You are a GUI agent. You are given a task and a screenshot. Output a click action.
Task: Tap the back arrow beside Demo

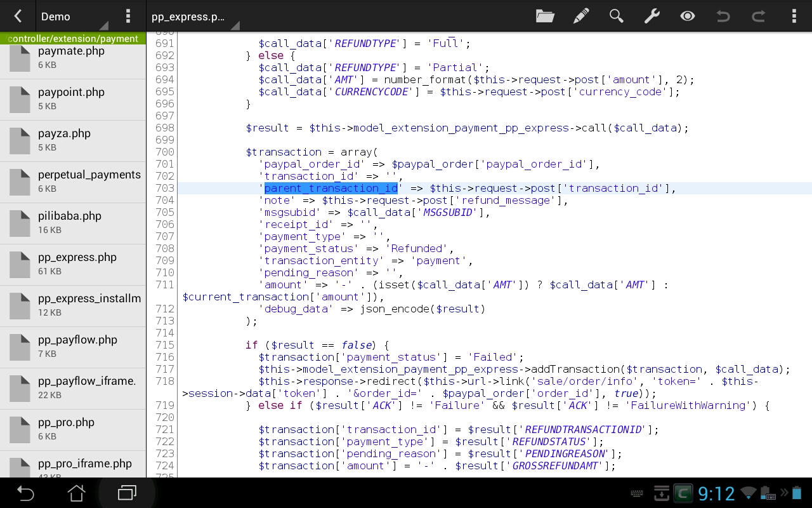[18, 16]
